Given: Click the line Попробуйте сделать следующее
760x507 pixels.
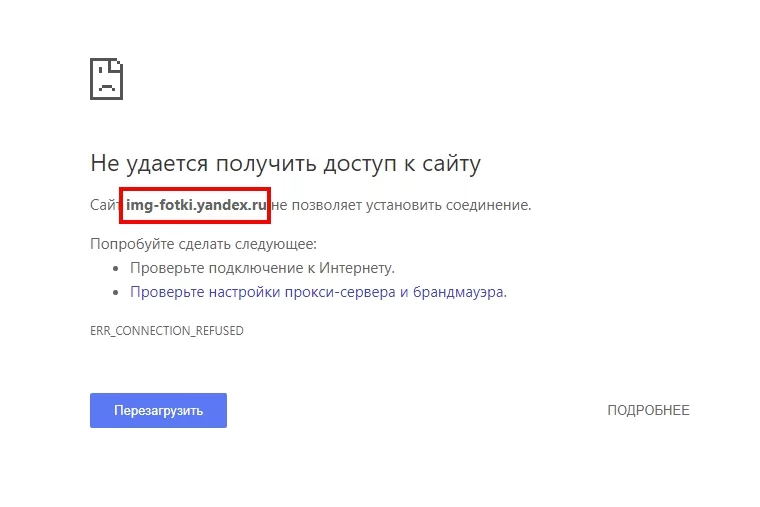Looking at the screenshot, I should click(x=204, y=243).
